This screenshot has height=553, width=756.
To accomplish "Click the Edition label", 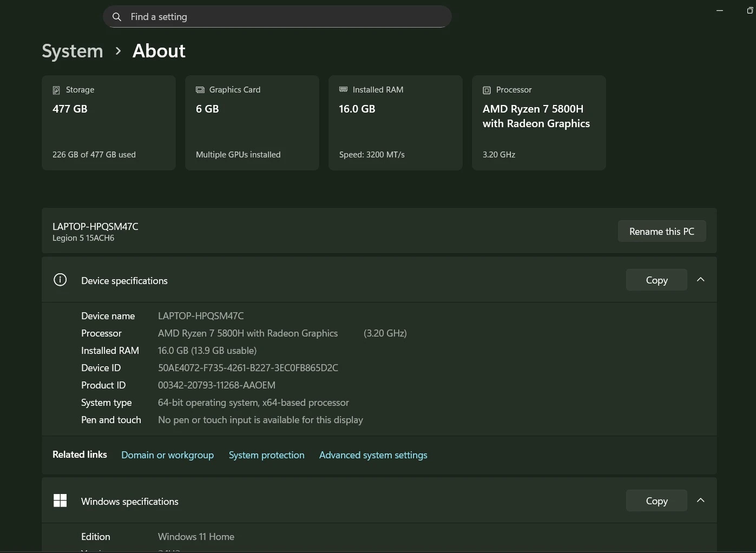I will 96,537.
